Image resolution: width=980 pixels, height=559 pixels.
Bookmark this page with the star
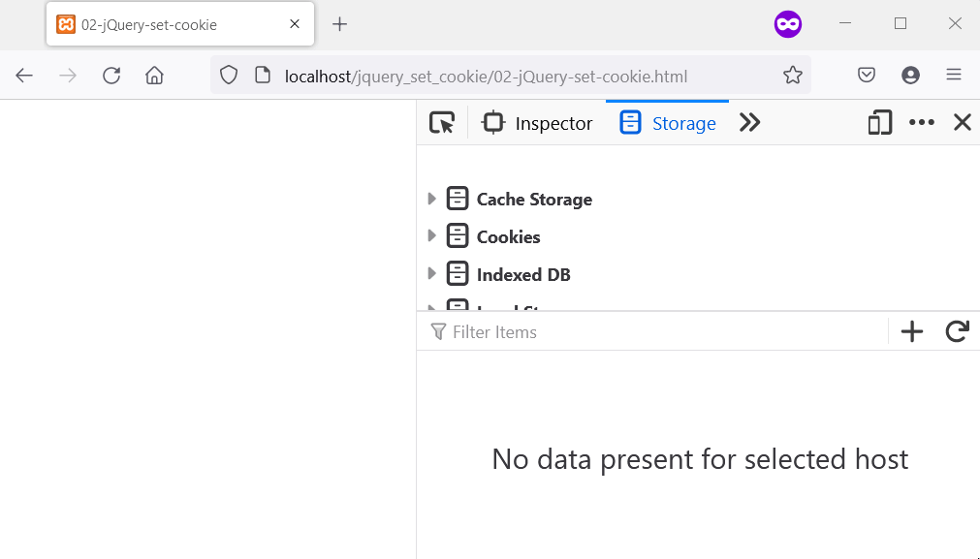(793, 76)
